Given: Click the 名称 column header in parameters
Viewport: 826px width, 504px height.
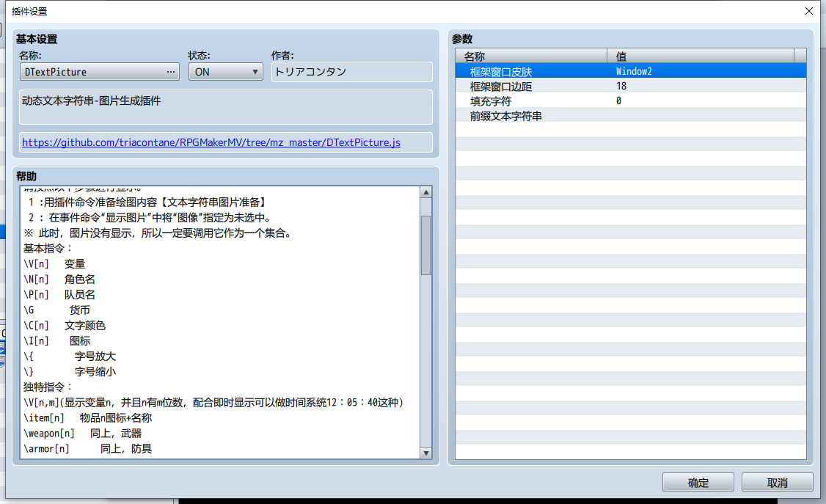Looking at the screenshot, I should (x=531, y=56).
